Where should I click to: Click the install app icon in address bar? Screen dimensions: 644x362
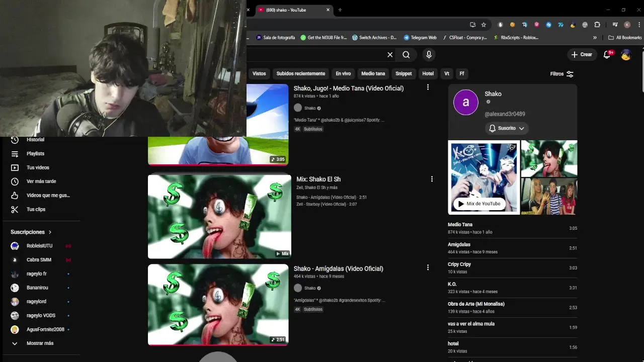pyautogui.click(x=472, y=25)
